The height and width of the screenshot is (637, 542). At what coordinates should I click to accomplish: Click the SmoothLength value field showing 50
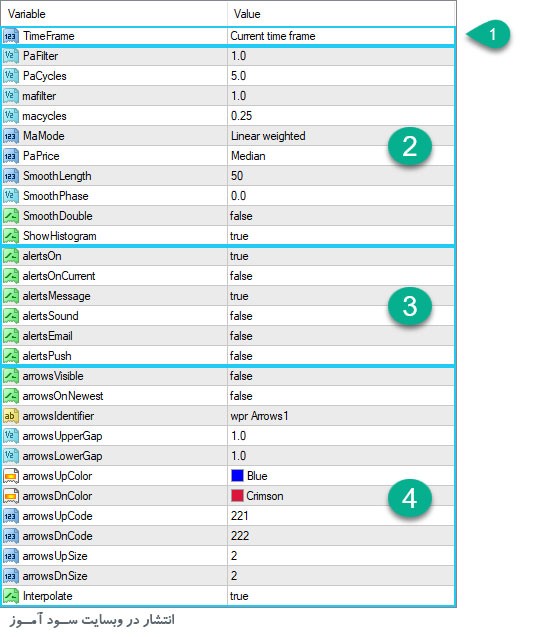[x=340, y=176]
